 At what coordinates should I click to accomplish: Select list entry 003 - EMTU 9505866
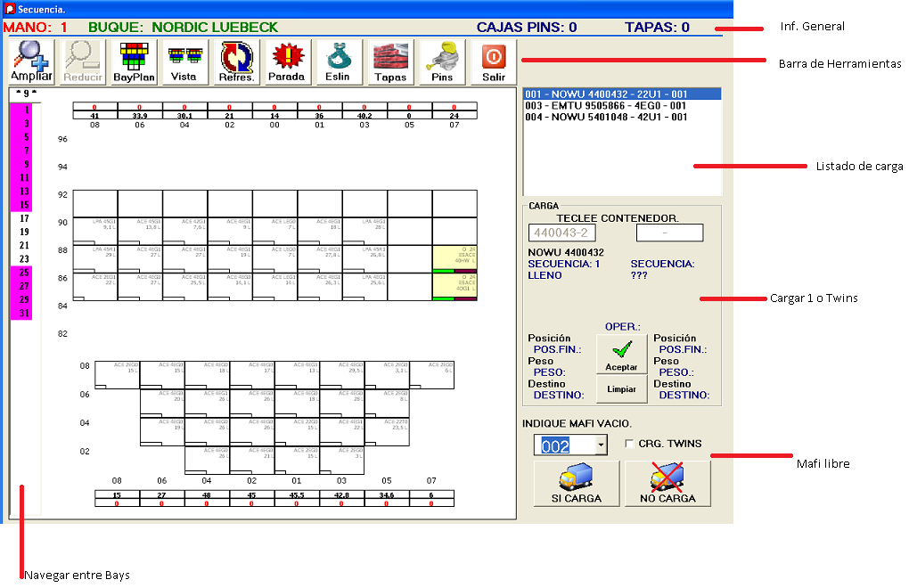click(606, 105)
